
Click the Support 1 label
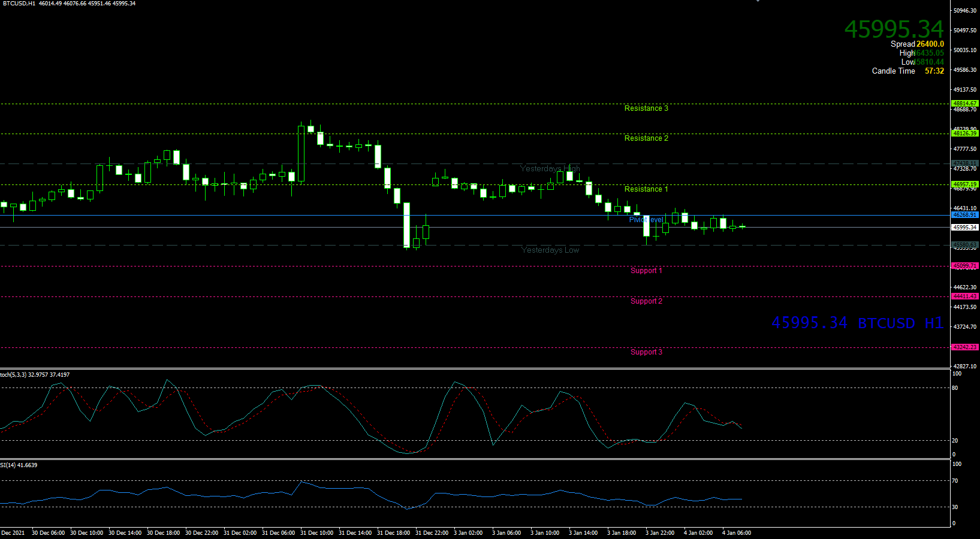[x=646, y=271]
